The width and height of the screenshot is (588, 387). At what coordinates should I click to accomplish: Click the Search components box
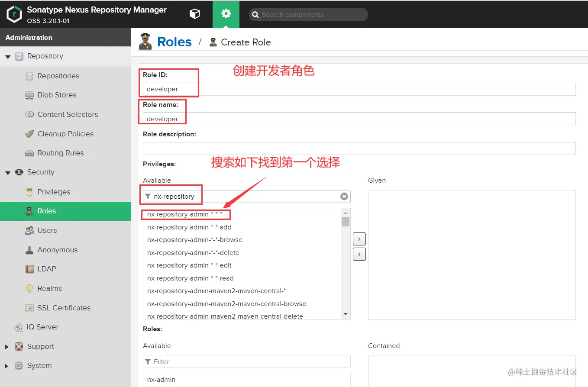coord(308,14)
